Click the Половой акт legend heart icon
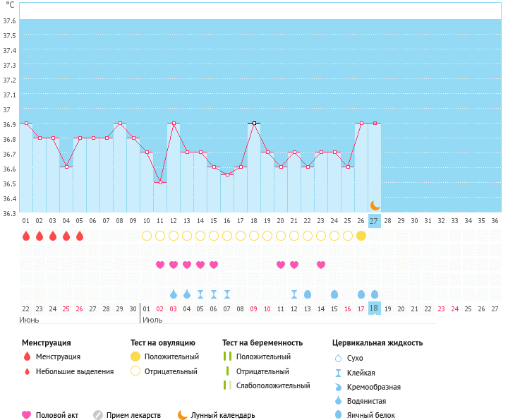Viewport: 508px width, 420px height. [27, 415]
